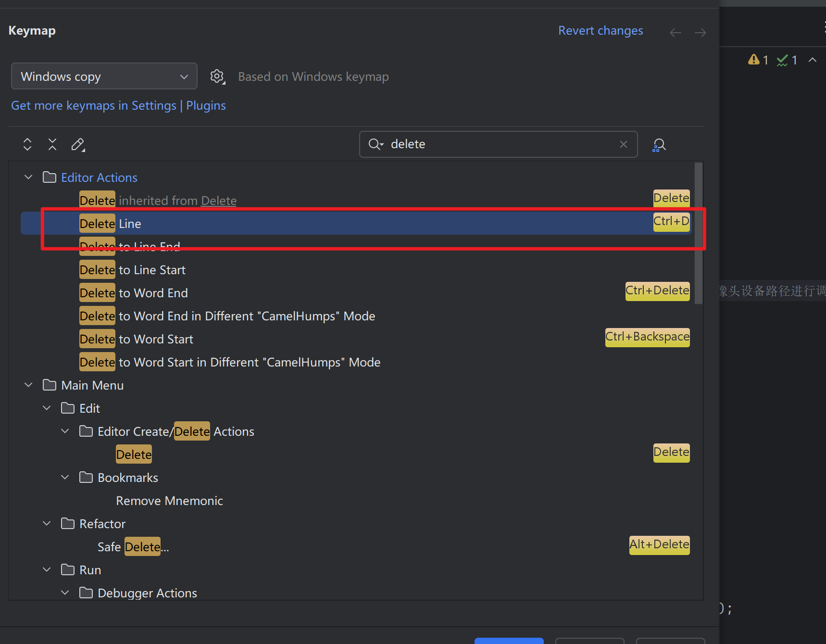Viewport: 826px width, 644px height.
Task: Clear the delete search text
Action: pos(624,144)
